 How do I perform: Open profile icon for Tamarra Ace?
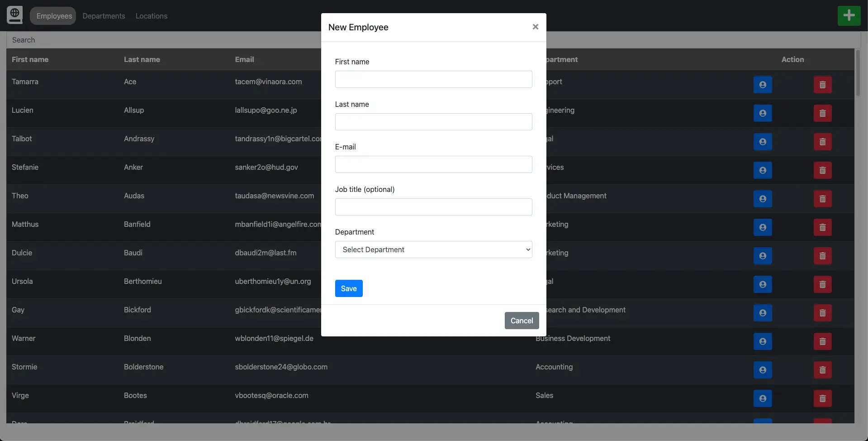tap(762, 85)
